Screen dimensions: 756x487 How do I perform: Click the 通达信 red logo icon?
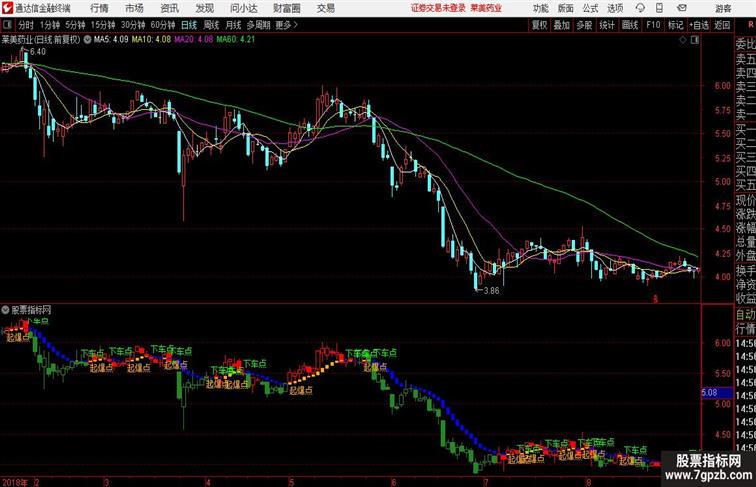[x=7, y=8]
